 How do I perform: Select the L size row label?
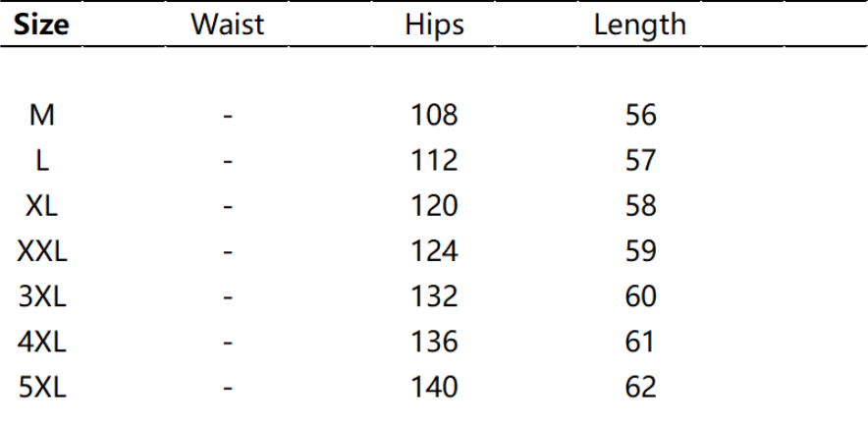tap(41, 161)
